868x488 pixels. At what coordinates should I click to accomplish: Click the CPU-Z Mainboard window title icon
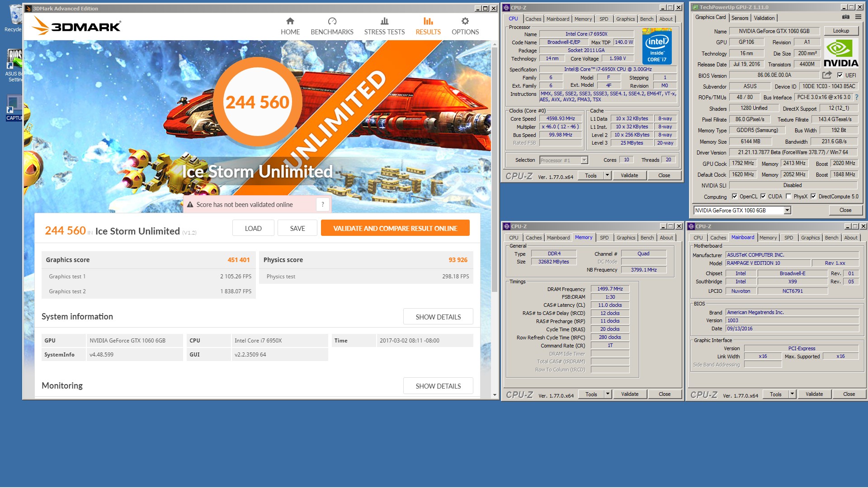coord(691,226)
